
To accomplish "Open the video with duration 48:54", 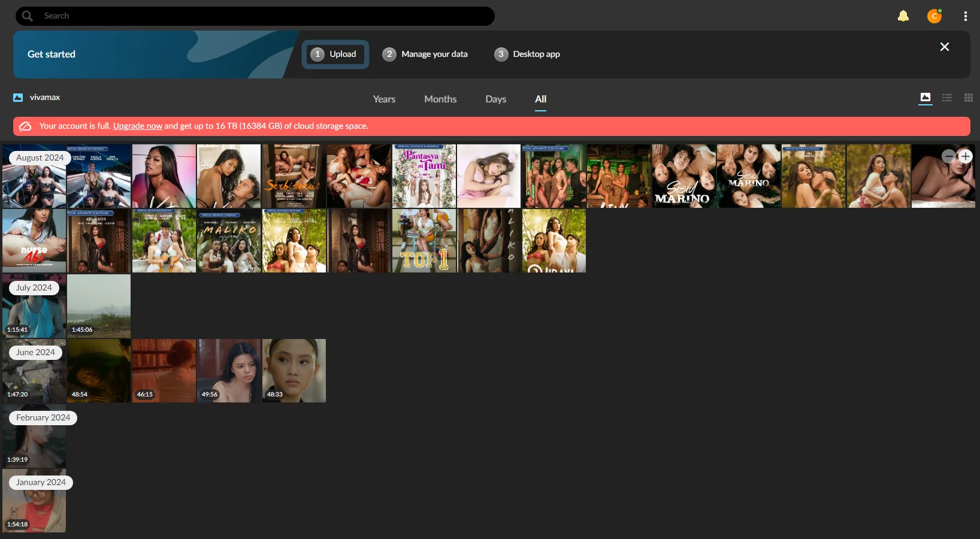I will click(99, 371).
